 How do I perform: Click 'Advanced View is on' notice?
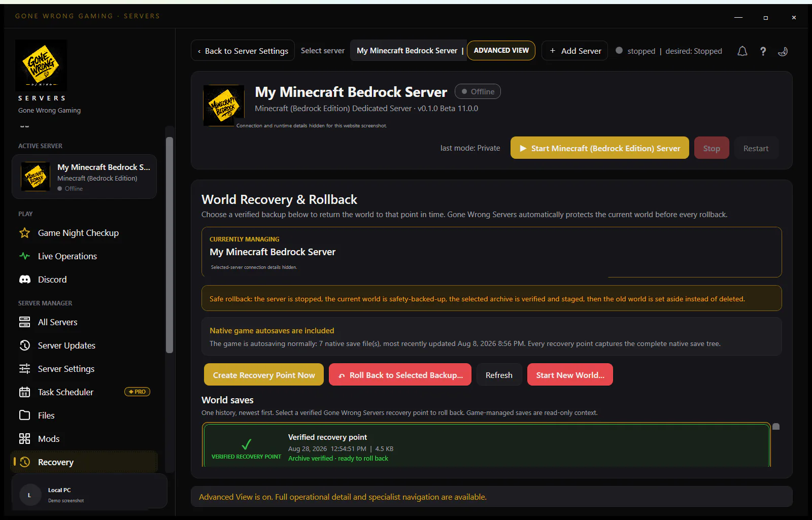(x=491, y=497)
